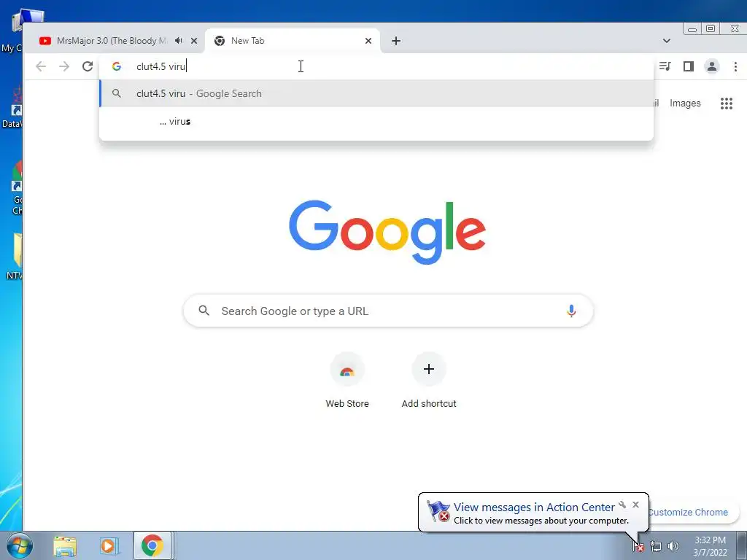Click 'View messages in Action Center' balloon title
The image size is (747, 560).
[534, 507]
